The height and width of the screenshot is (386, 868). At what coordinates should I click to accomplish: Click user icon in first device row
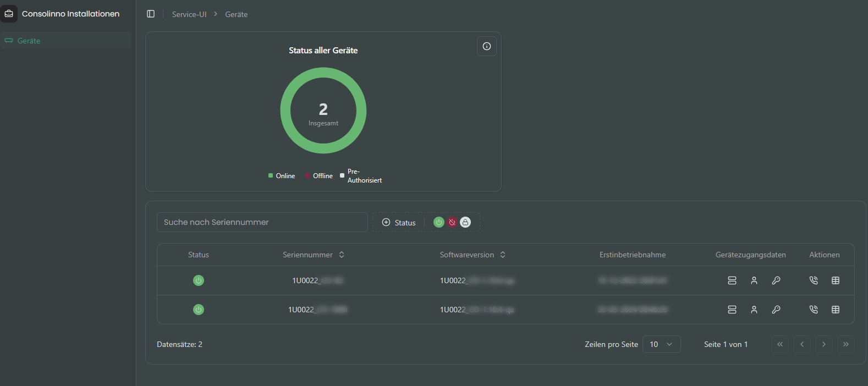[x=754, y=280]
